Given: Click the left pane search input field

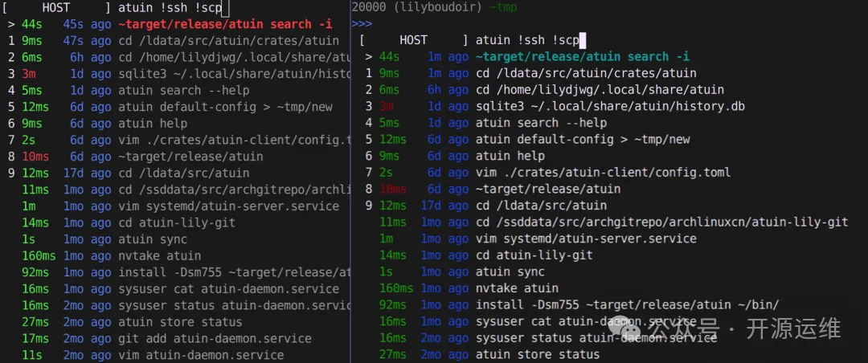Looking at the screenshot, I should pyautogui.click(x=173, y=8).
